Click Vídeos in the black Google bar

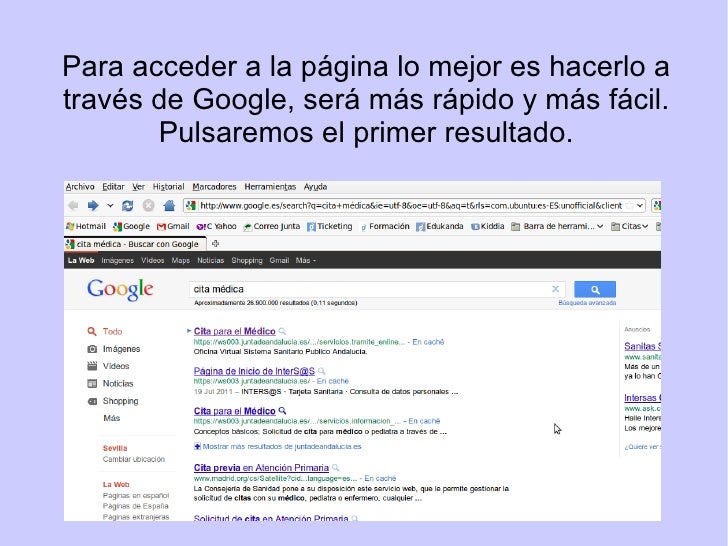(x=153, y=260)
